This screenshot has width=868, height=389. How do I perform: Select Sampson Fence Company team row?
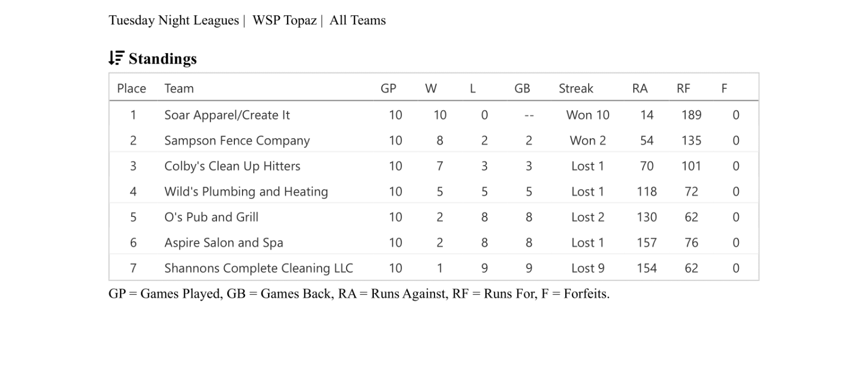[237, 141]
